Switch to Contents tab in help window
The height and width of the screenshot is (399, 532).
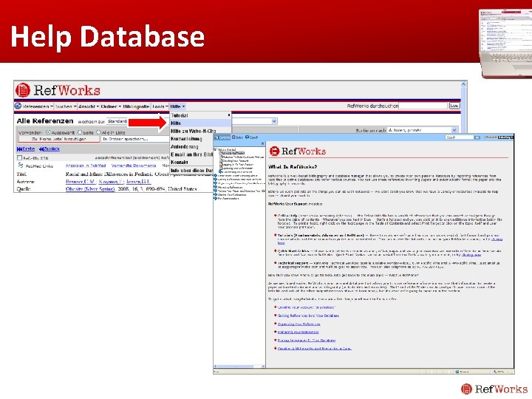(222, 137)
